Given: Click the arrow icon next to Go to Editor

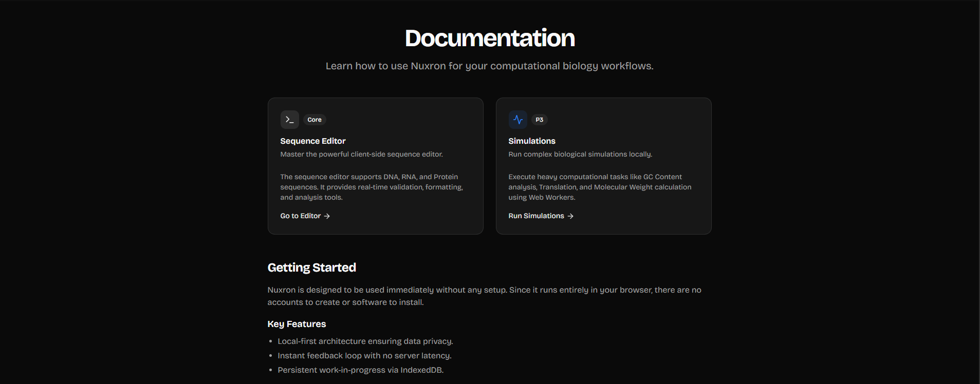Looking at the screenshot, I should click(327, 216).
